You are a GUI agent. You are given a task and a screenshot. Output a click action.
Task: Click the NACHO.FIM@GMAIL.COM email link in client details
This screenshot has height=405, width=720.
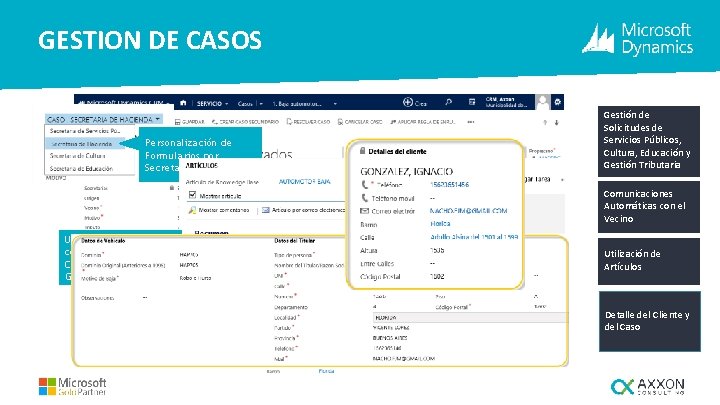tap(468, 211)
